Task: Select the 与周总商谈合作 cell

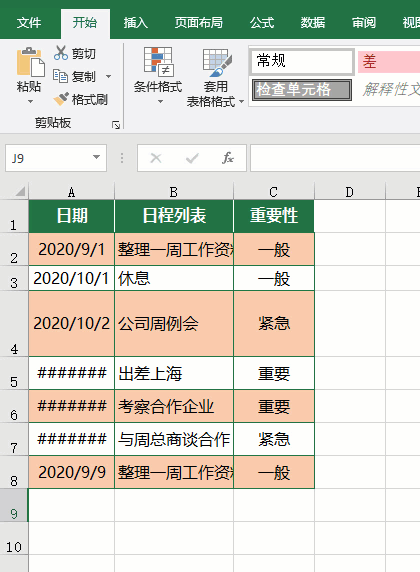Action: pos(174,439)
